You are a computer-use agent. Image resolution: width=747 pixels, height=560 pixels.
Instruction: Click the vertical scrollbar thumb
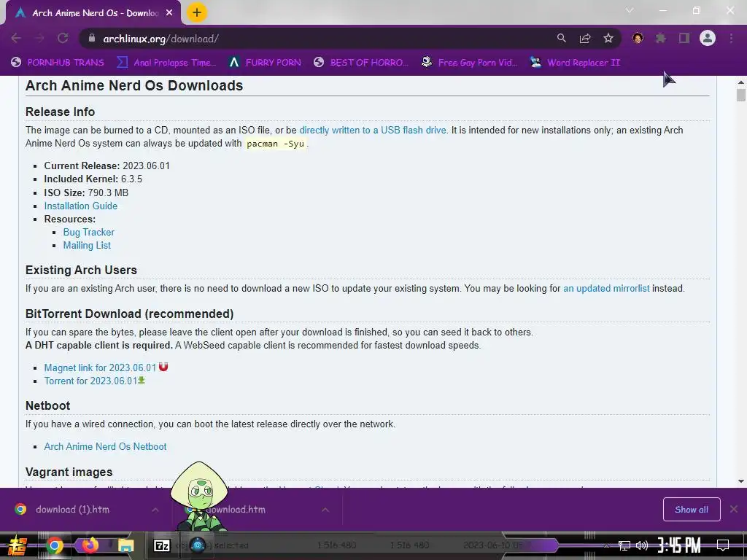[x=741, y=95]
